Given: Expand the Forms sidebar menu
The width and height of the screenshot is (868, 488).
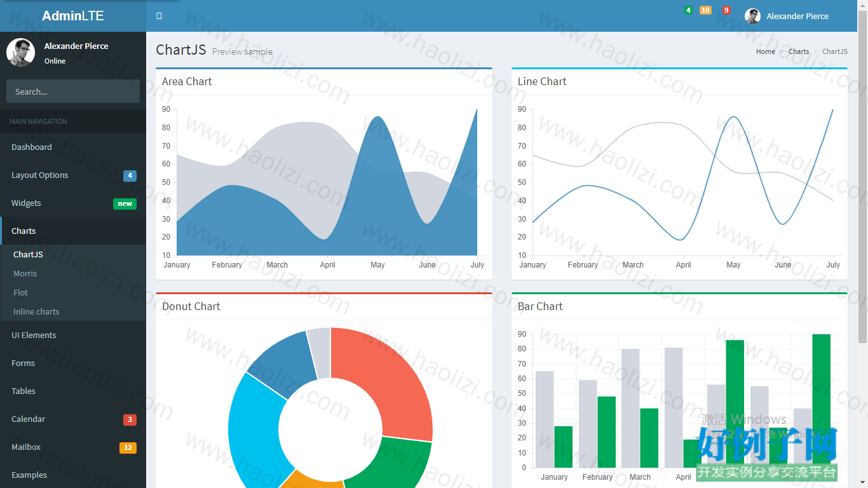Looking at the screenshot, I should pyautogui.click(x=73, y=363).
